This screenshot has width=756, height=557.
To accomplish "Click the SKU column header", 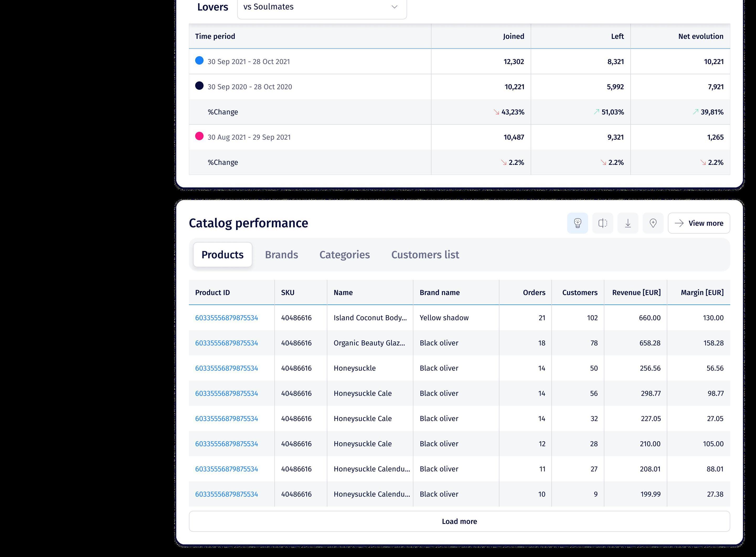I will [301, 292].
